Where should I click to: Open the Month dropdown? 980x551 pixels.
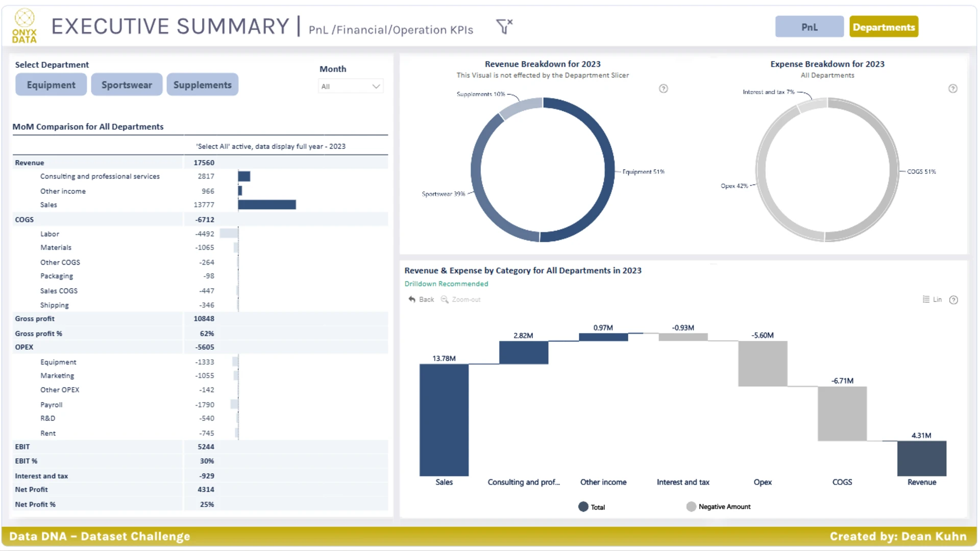[x=351, y=86]
